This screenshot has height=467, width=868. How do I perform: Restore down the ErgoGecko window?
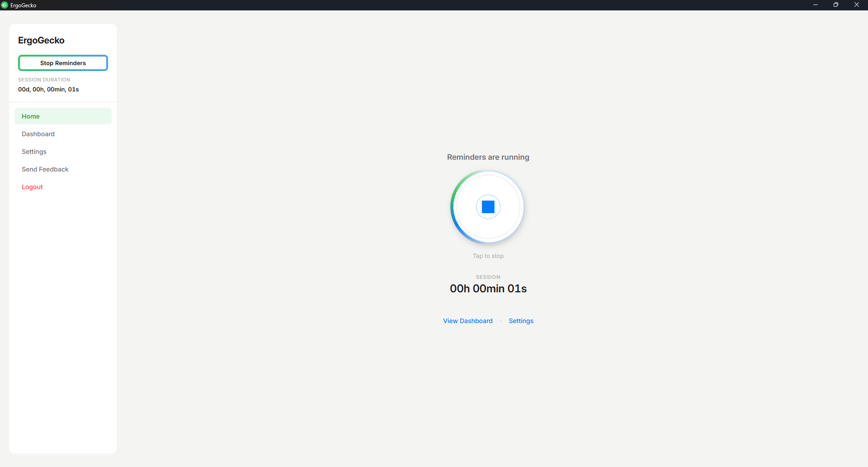(x=835, y=5)
